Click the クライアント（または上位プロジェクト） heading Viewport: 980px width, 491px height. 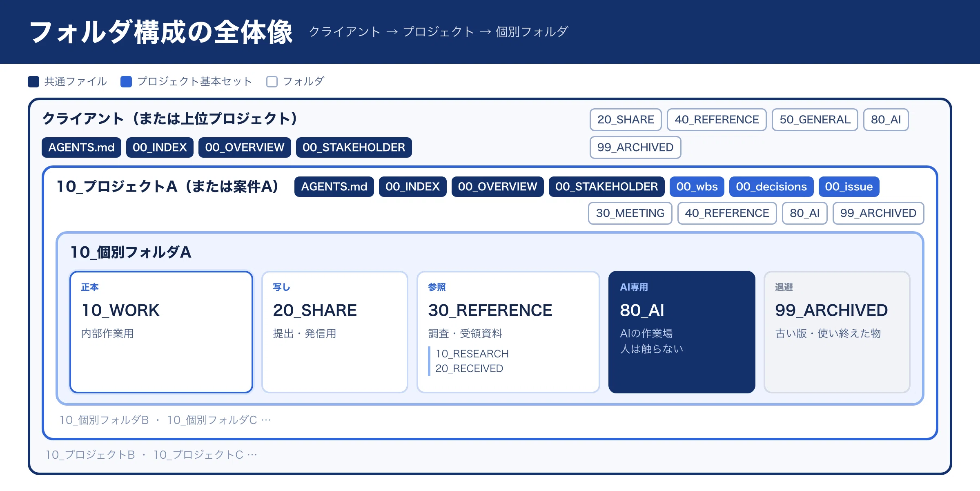coord(170,119)
